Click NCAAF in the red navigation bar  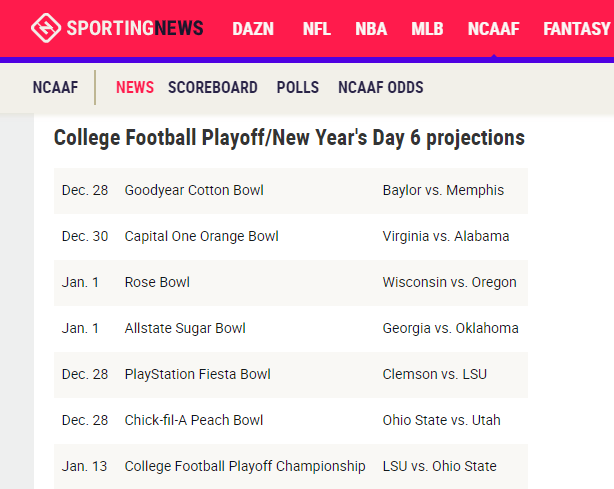coord(493,29)
